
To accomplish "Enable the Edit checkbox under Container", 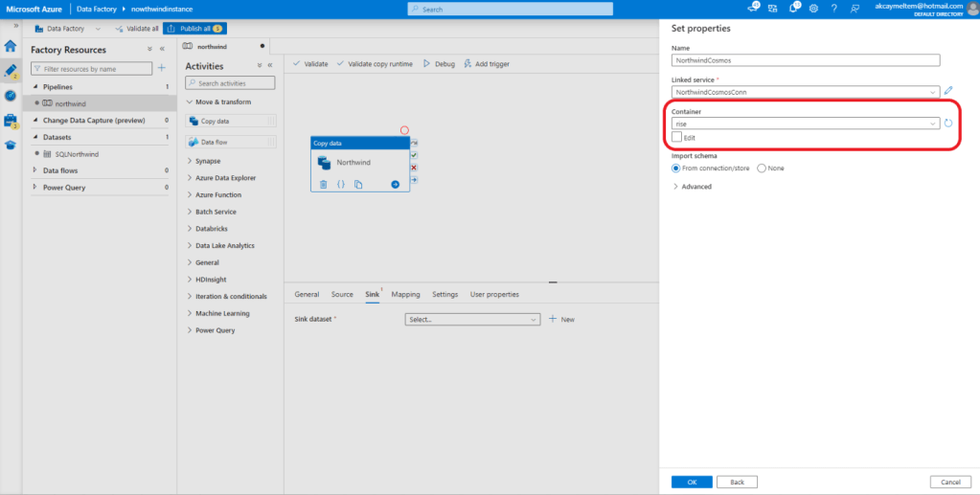I will pos(677,138).
